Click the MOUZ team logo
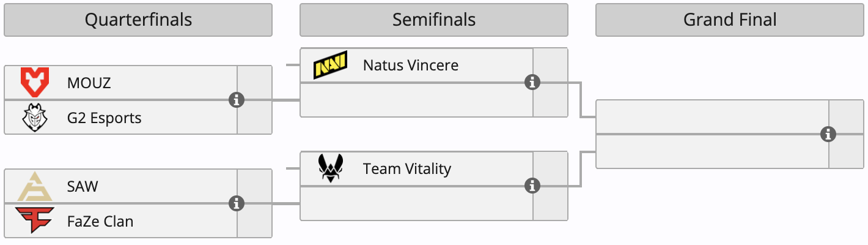This screenshot has width=868, height=245. (35, 82)
